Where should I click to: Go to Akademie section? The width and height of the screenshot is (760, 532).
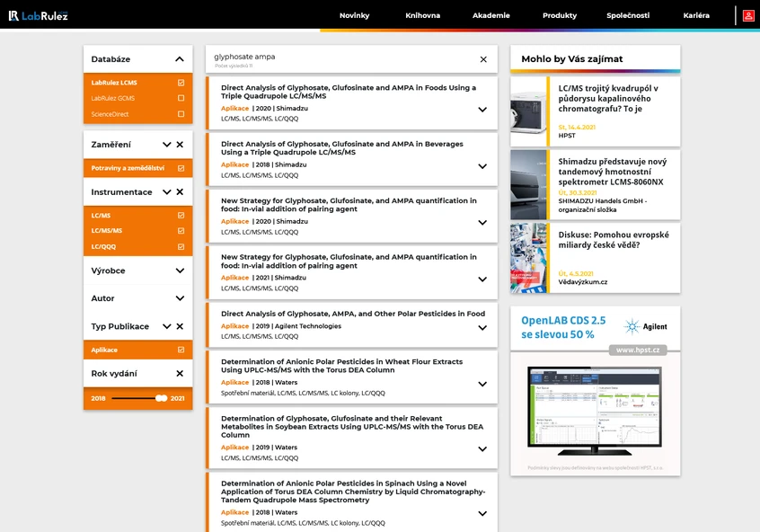click(x=491, y=15)
